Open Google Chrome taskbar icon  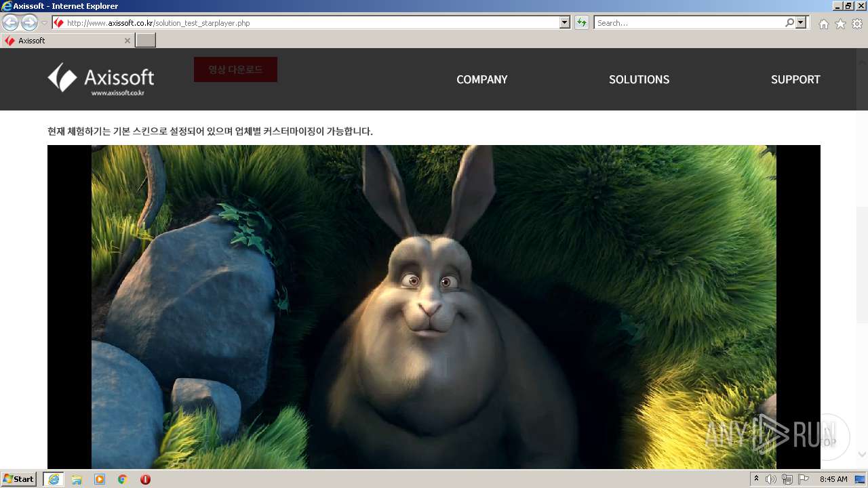tap(122, 479)
